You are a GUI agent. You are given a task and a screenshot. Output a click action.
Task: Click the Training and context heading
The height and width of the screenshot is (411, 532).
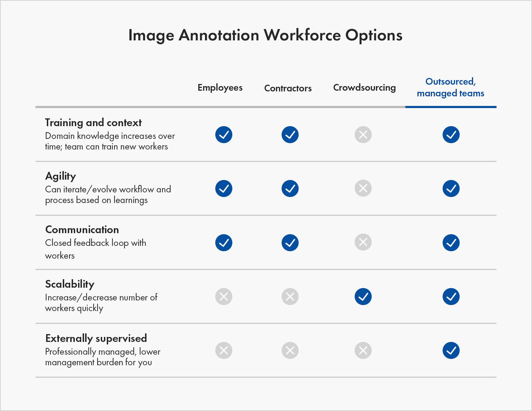coord(93,123)
